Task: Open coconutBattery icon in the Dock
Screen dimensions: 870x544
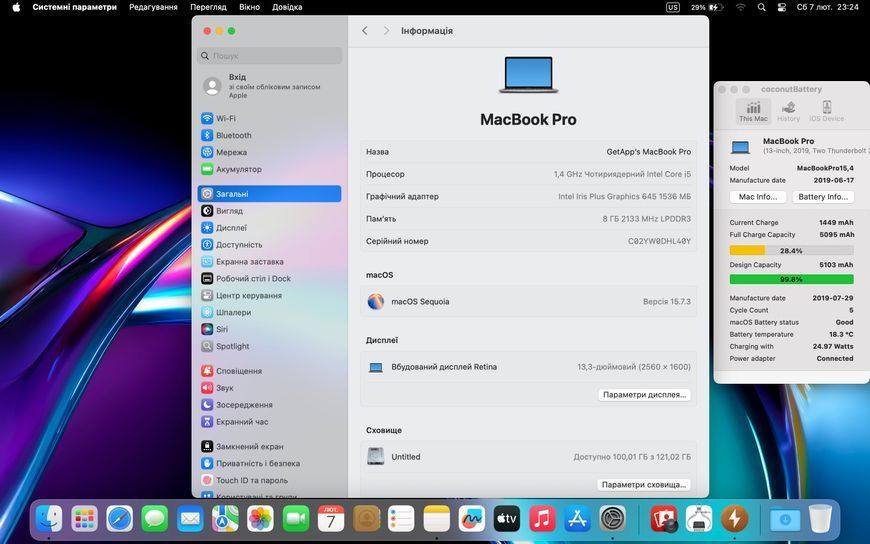Action: pos(734,518)
